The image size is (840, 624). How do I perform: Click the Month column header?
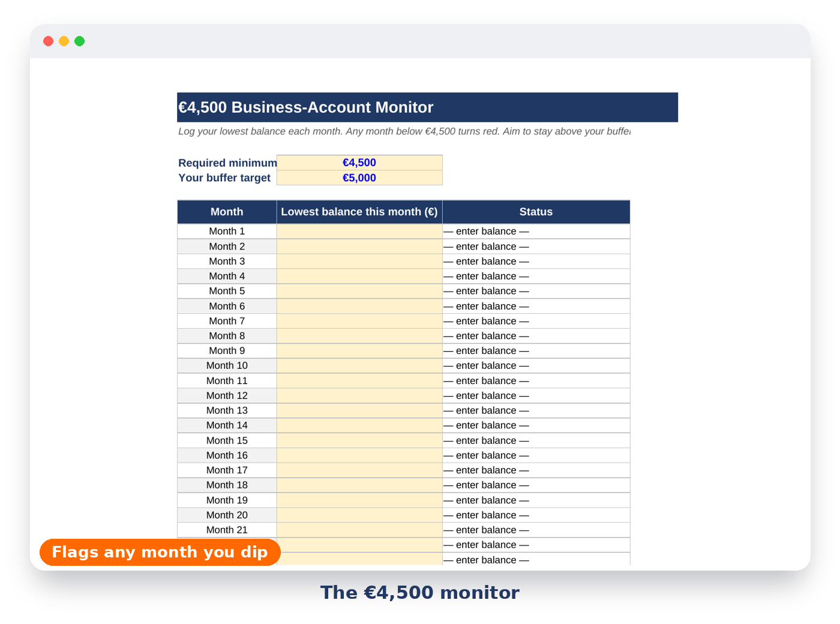[227, 212]
